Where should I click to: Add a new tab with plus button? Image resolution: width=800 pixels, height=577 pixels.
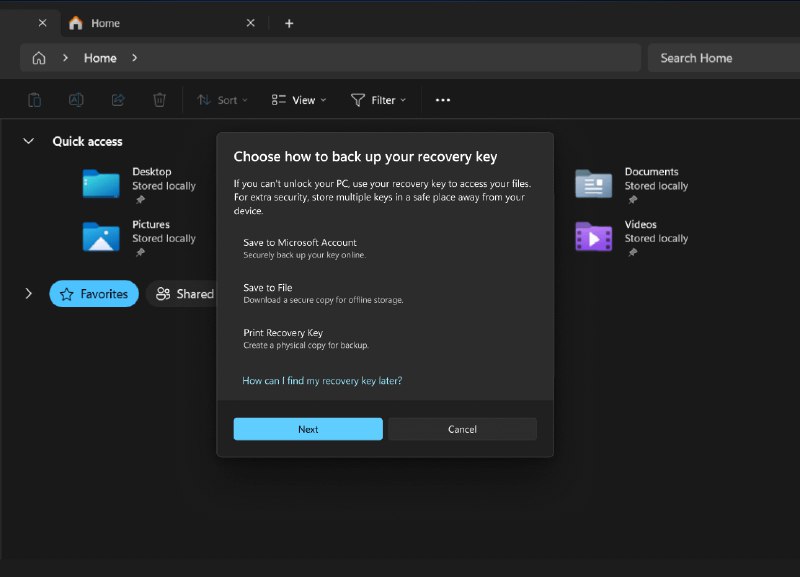(289, 23)
